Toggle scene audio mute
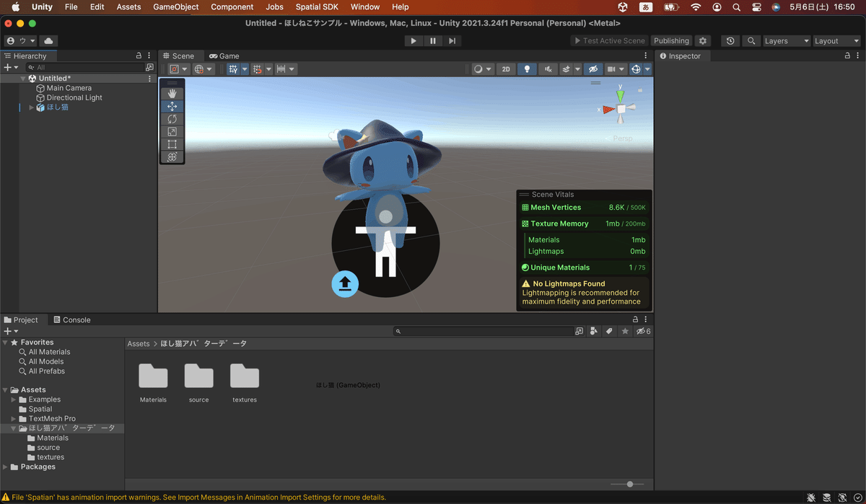 click(548, 69)
